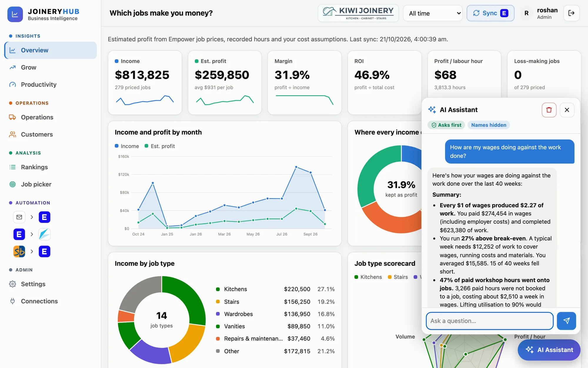Click the blue feather app icon in automation
588x368 pixels.
click(44, 234)
